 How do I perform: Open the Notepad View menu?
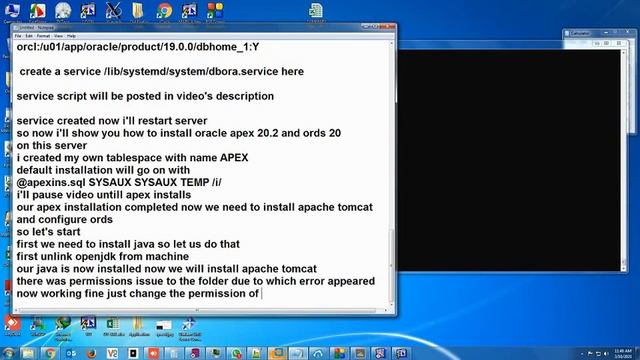pyautogui.click(x=58, y=36)
